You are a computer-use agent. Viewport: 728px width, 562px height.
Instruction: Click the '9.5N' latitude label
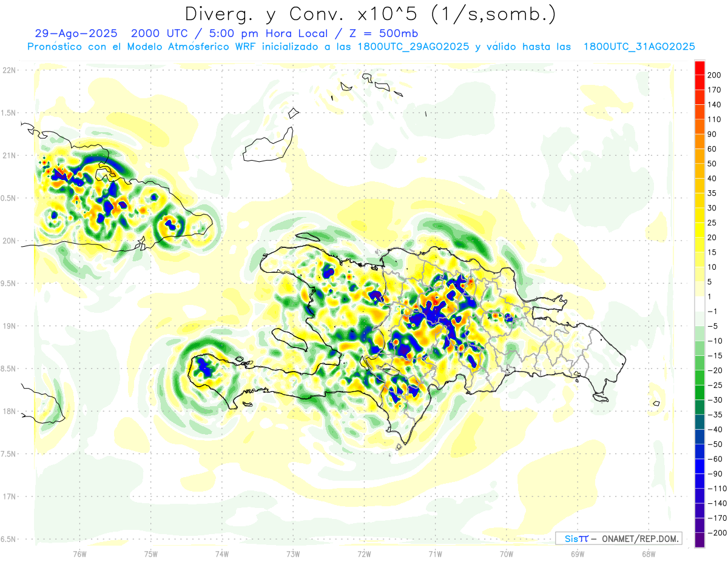[x=9, y=283]
